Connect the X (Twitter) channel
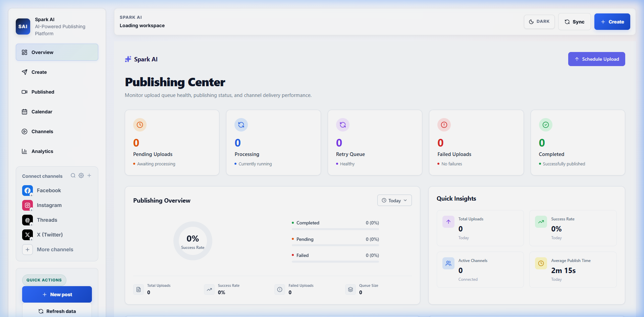The image size is (644, 317). coord(57,235)
